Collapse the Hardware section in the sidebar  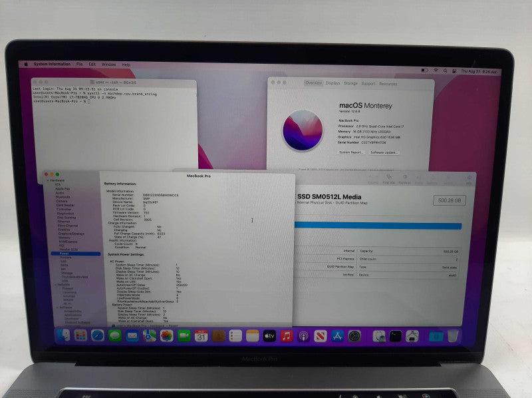click(47, 180)
